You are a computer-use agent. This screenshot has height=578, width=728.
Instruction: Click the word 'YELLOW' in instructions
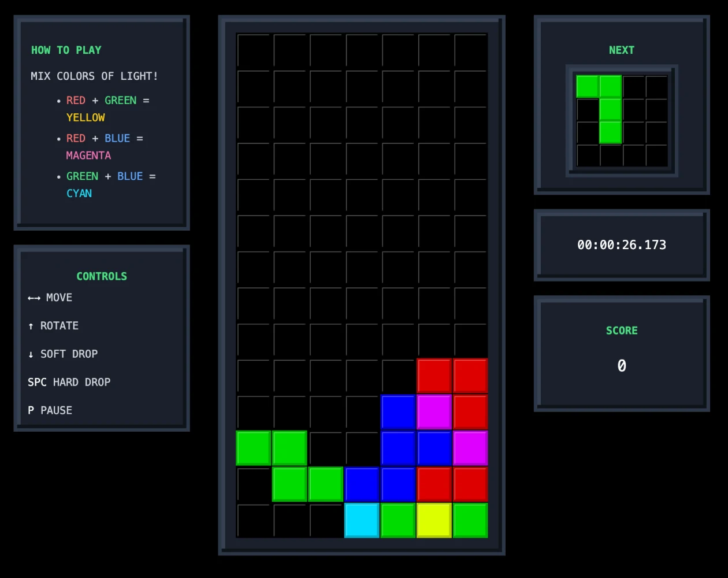[86, 117]
